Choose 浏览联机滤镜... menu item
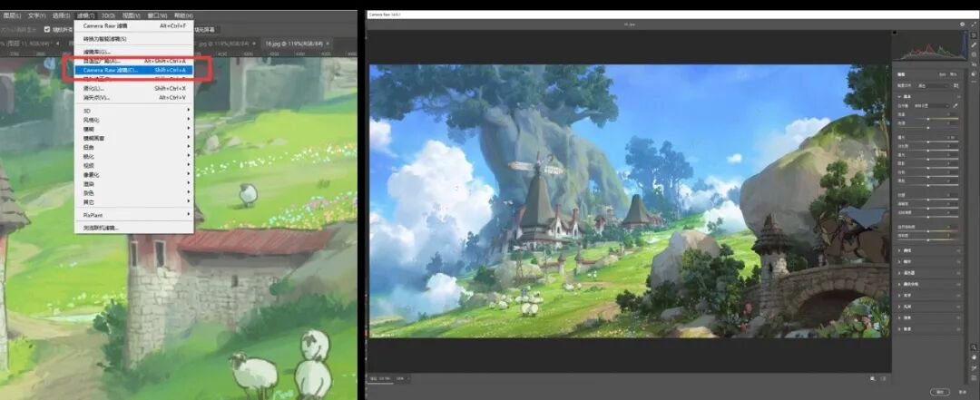The height and width of the screenshot is (400, 980). pyautogui.click(x=133, y=229)
